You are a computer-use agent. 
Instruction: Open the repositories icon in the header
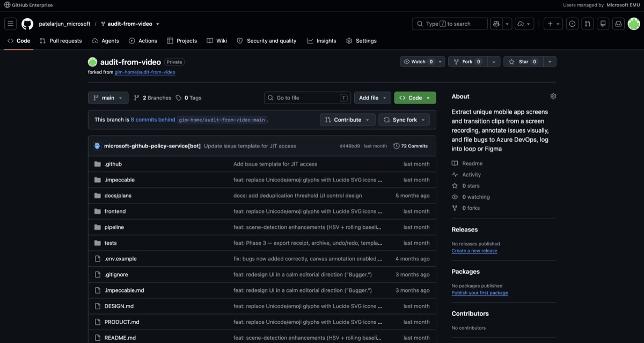[603, 24]
